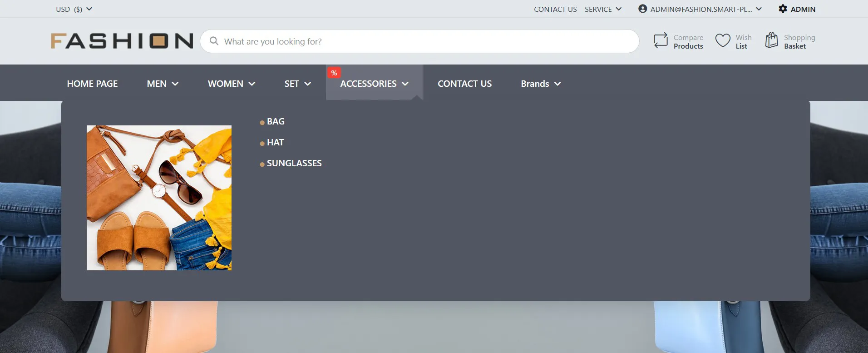Select SUNGLASSES subcategory

pyautogui.click(x=294, y=163)
